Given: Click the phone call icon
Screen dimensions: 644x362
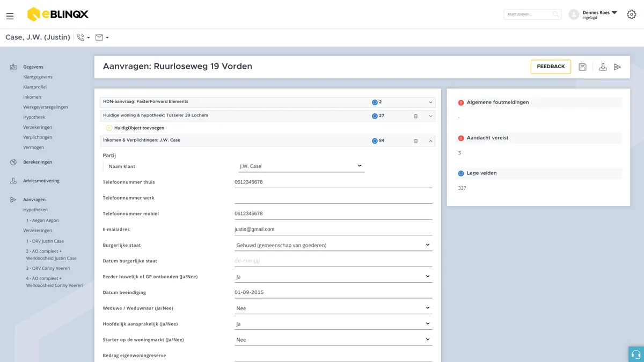Looking at the screenshot, I should (x=81, y=38).
